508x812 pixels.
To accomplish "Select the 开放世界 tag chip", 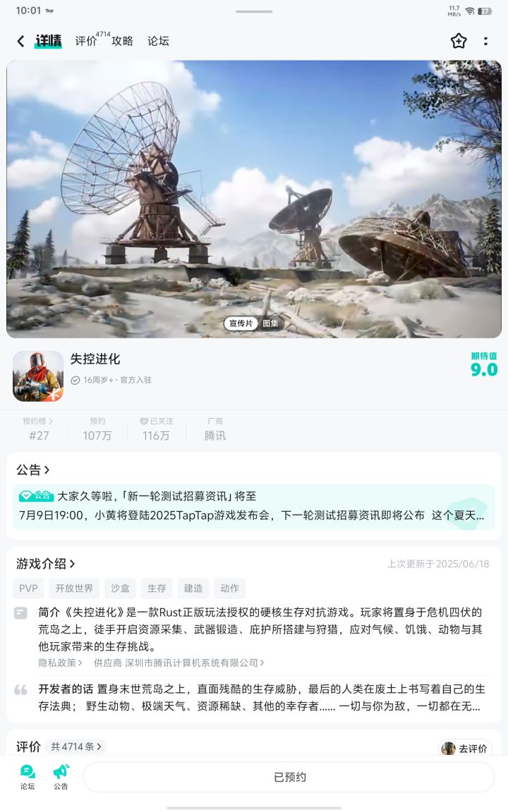I will 74,589.
